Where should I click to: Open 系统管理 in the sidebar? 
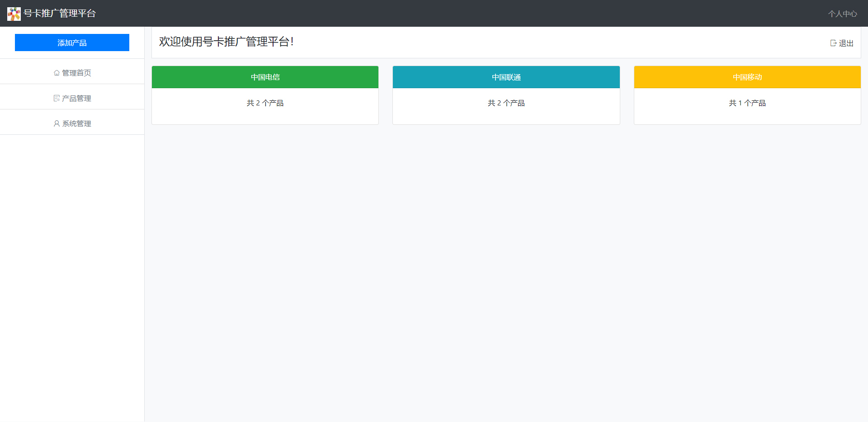tap(72, 123)
